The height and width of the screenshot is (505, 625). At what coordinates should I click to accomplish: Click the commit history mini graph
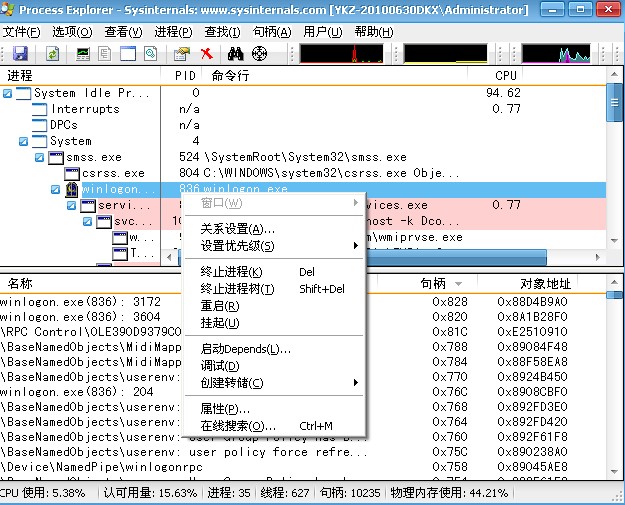point(445,53)
